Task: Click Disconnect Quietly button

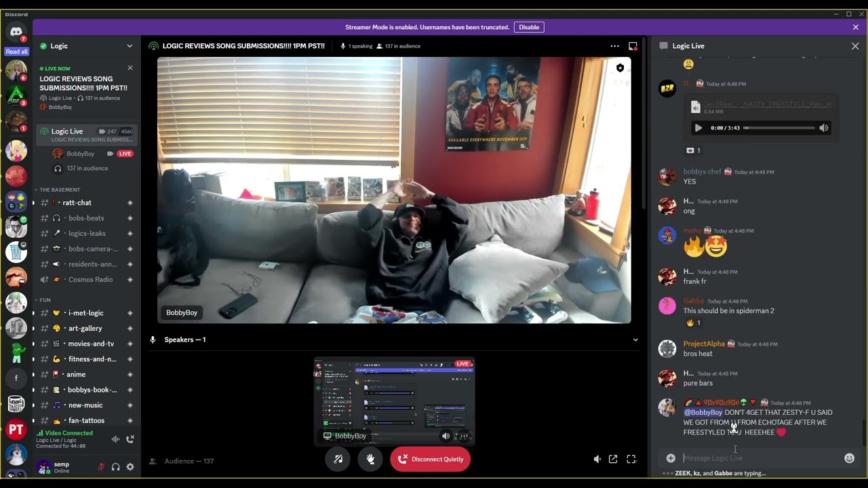Action: coord(430,459)
